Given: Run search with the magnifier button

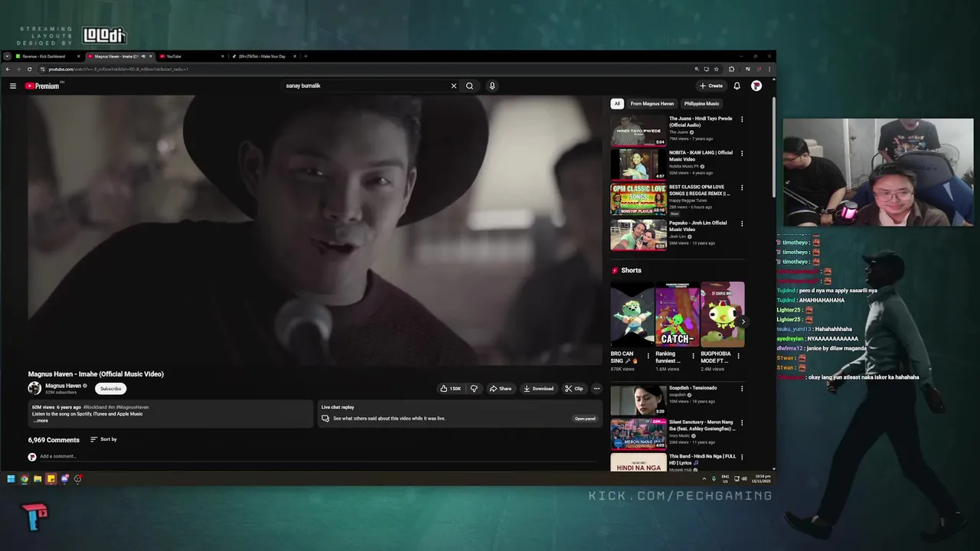Looking at the screenshot, I should pos(469,86).
